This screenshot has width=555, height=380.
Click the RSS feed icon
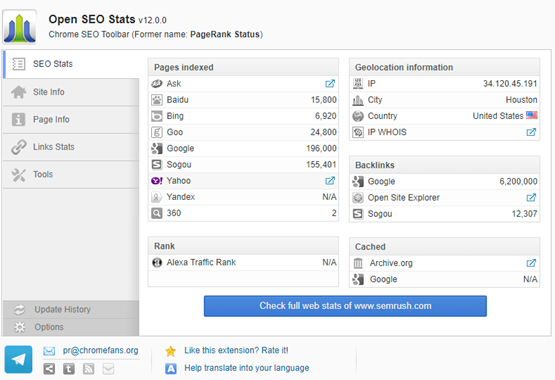(x=88, y=369)
